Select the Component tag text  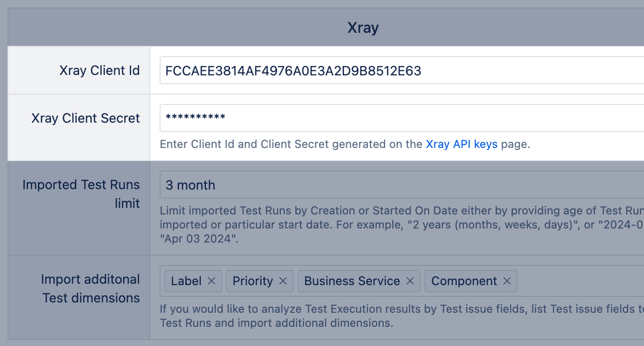coord(464,281)
